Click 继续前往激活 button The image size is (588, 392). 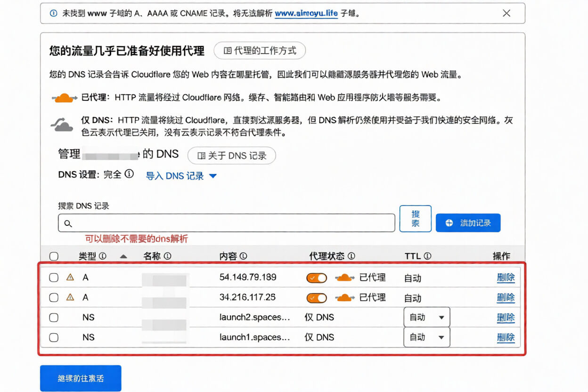pyautogui.click(x=81, y=378)
